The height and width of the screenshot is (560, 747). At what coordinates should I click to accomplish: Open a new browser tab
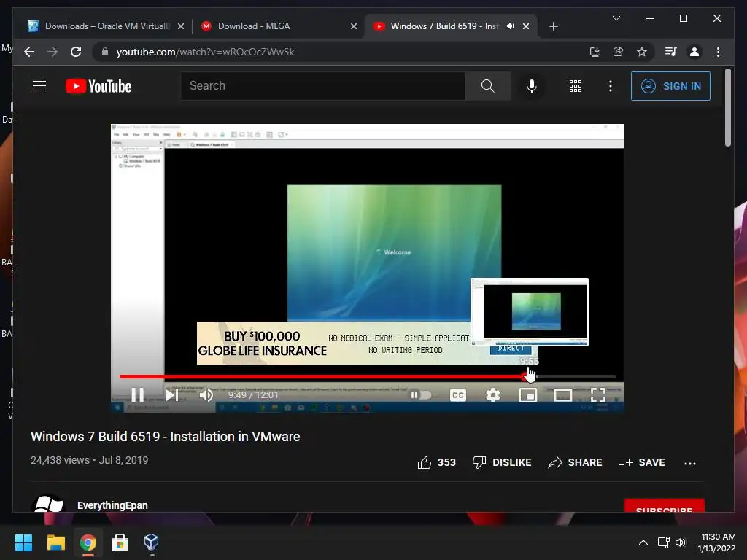coord(554,26)
